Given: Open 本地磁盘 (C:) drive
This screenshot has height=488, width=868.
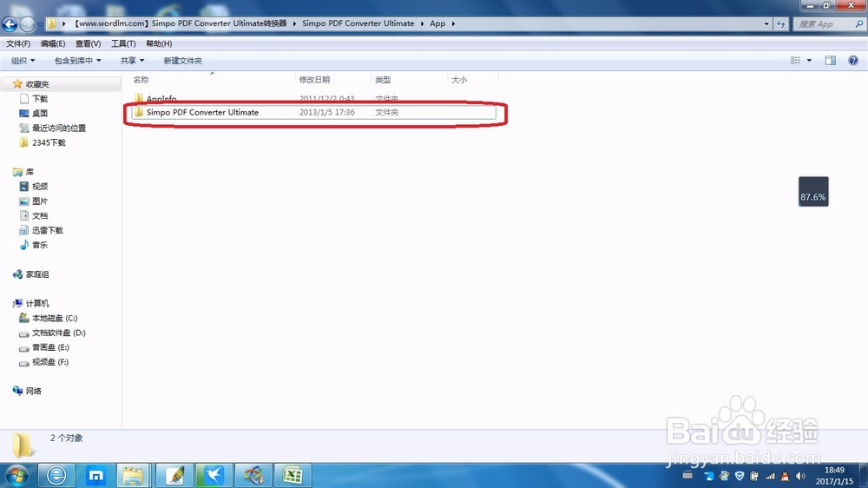Looking at the screenshot, I should pos(54,318).
